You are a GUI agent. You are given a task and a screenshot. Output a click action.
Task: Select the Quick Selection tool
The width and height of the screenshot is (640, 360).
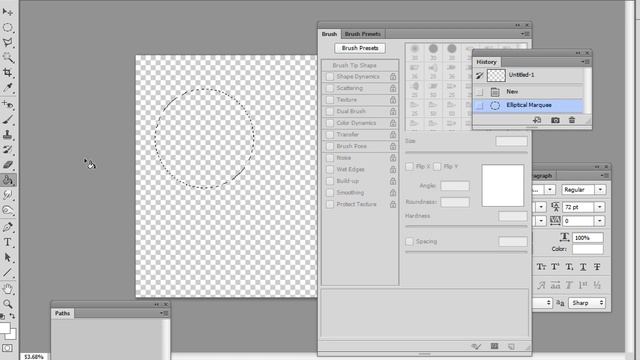tap(7, 58)
